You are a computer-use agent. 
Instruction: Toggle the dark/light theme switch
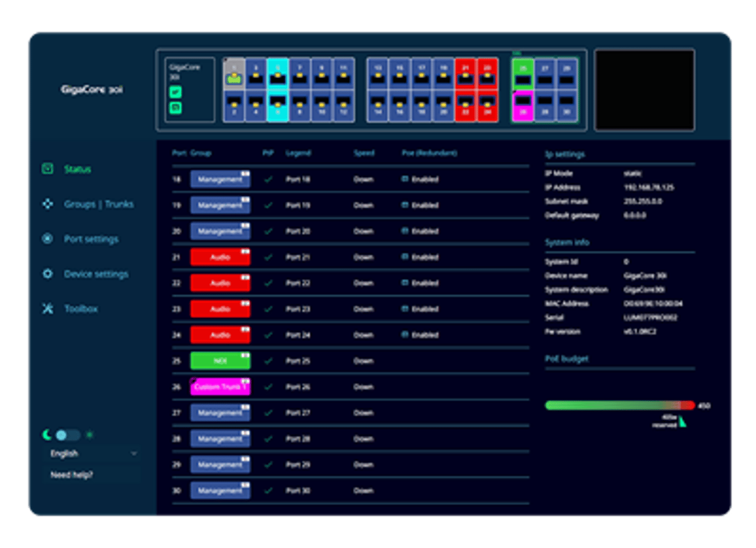coord(68,435)
